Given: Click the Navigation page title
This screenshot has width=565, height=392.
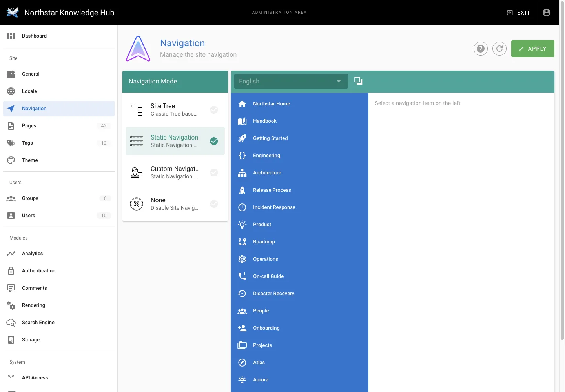Looking at the screenshot, I should coord(182,43).
